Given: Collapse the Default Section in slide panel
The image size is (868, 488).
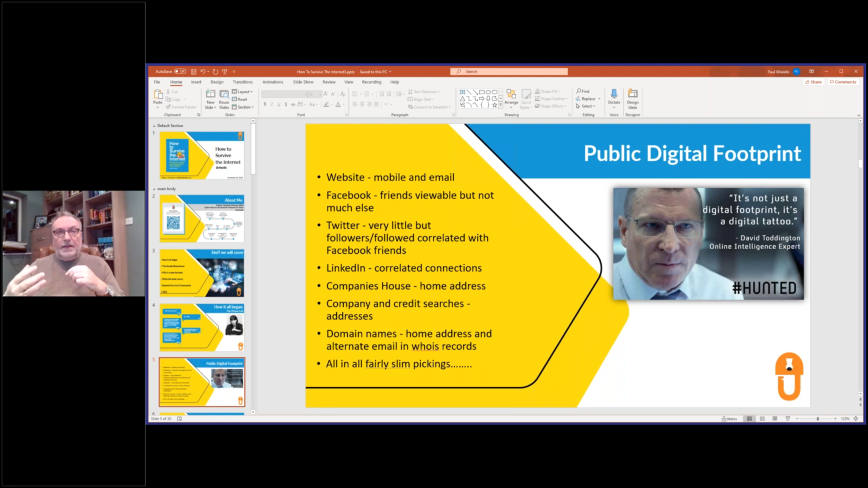Looking at the screenshot, I should point(154,126).
